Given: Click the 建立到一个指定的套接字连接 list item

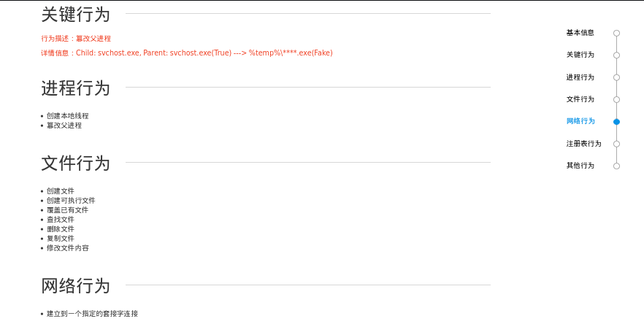Looking at the screenshot, I should point(92,314).
